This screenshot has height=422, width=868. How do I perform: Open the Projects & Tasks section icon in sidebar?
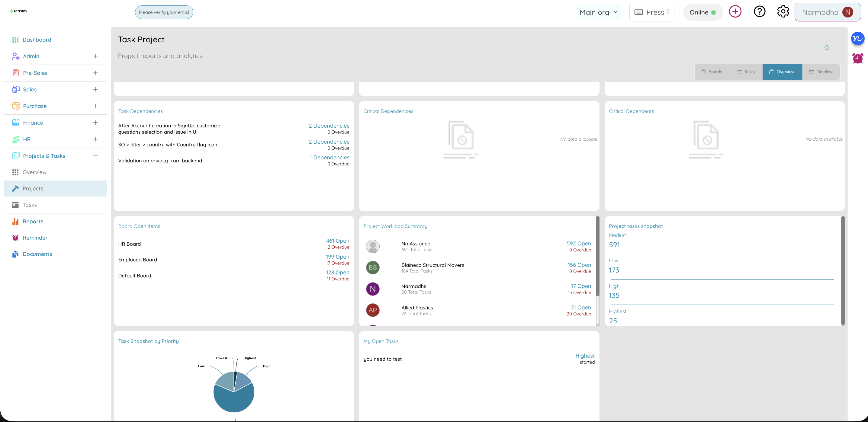[x=15, y=155]
